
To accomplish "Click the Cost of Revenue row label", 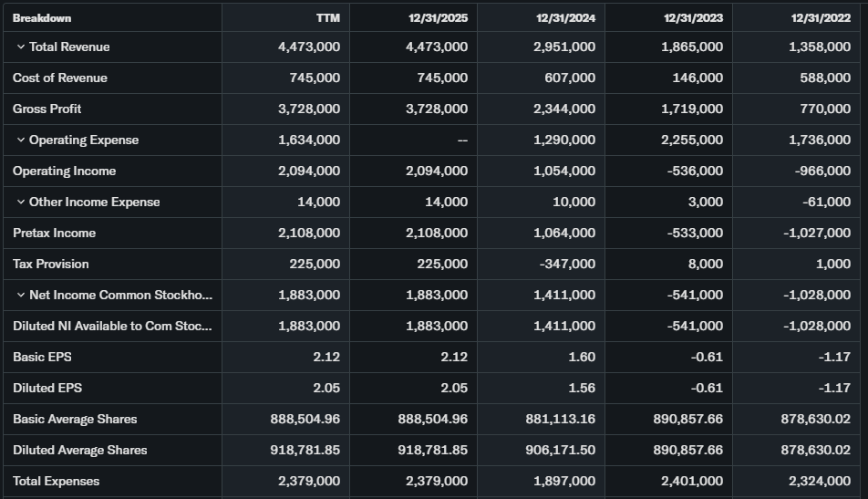I will (60, 78).
